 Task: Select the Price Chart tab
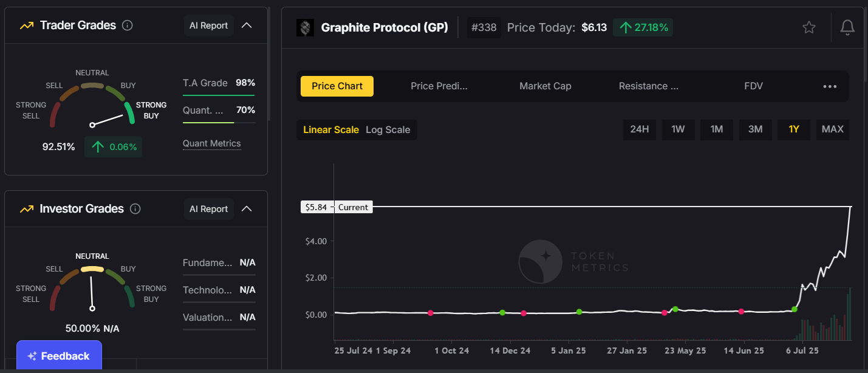click(337, 86)
